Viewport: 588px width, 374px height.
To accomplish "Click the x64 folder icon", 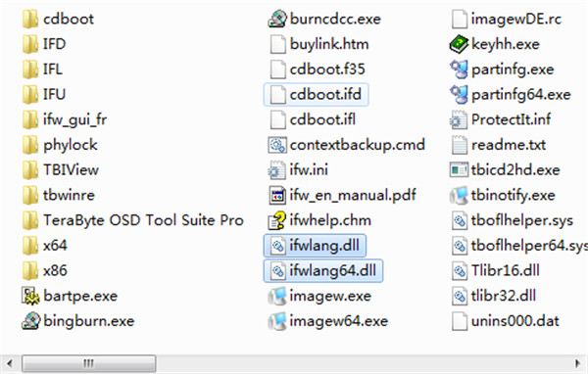I will pos(30,246).
